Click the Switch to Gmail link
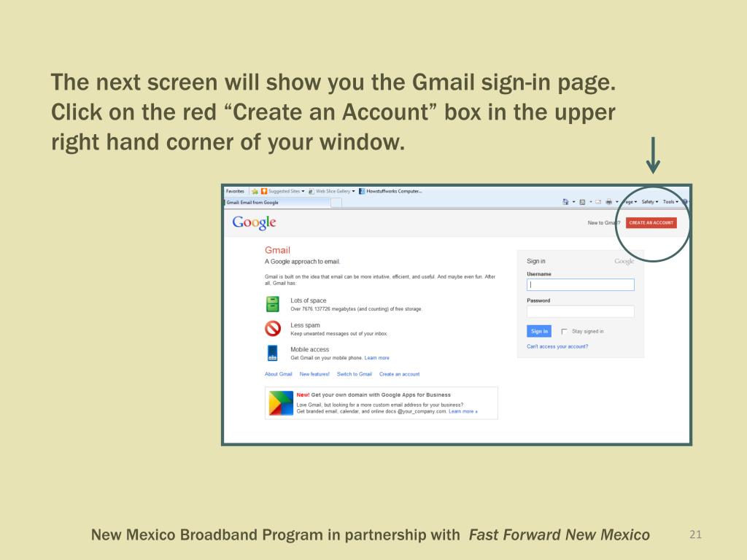The image size is (747, 560). tap(354, 374)
